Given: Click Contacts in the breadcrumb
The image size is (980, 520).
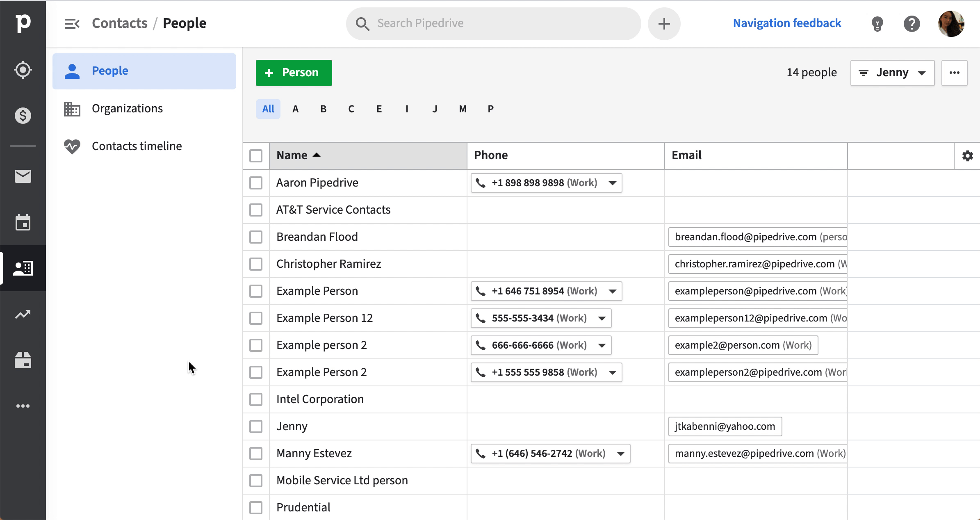Looking at the screenshot, I should click(x=120, y=23).
